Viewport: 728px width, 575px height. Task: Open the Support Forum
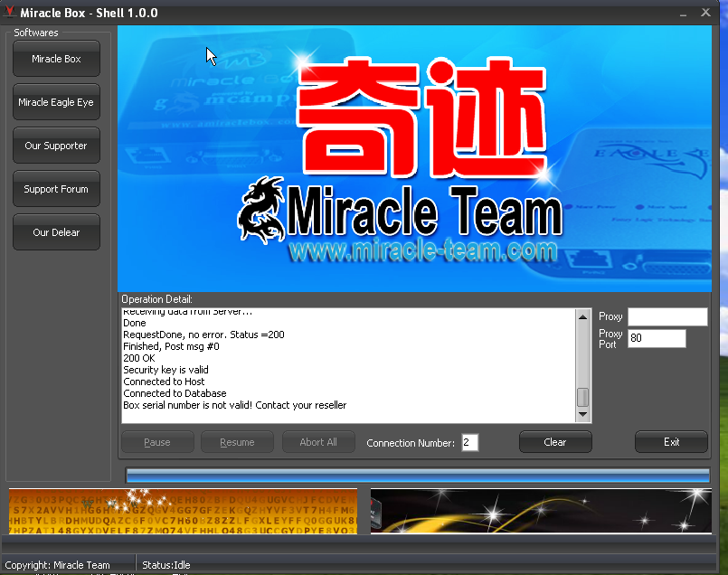pyautogui.click(x=56, y=189)
